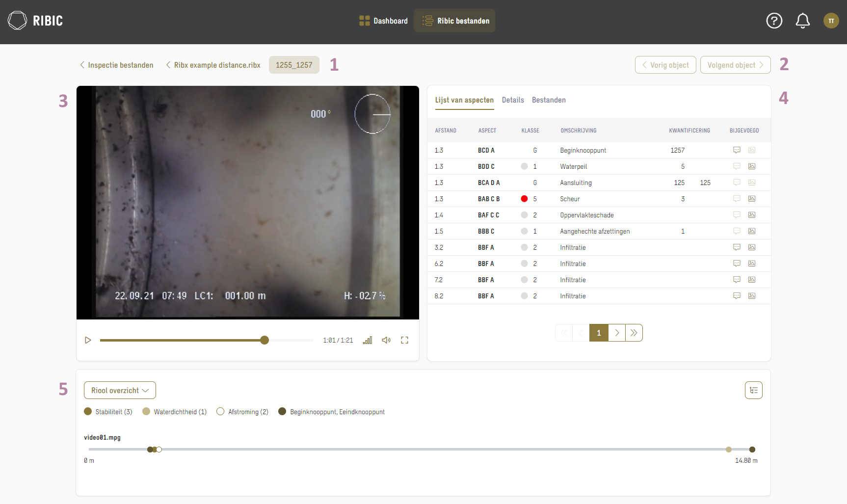
Task: Select the Waterpeil aspect description
Action: pyautogui.click(x=573, y=166)
